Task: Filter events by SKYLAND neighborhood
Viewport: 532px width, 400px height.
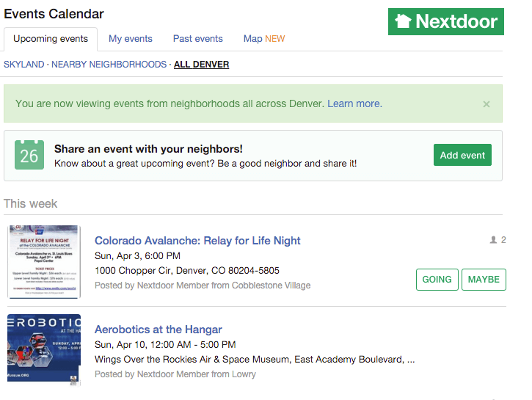Action: pos(23,65)
